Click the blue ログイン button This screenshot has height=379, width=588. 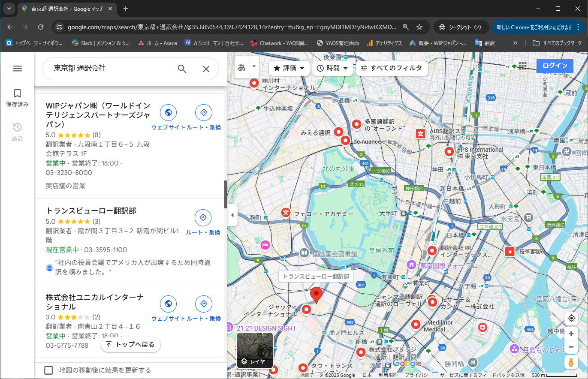555,66
